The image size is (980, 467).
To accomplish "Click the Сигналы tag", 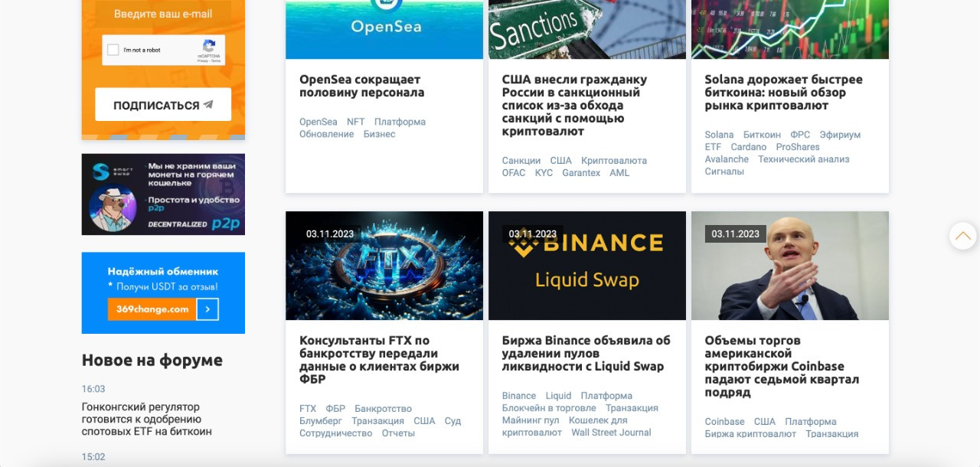I will 724,171.
